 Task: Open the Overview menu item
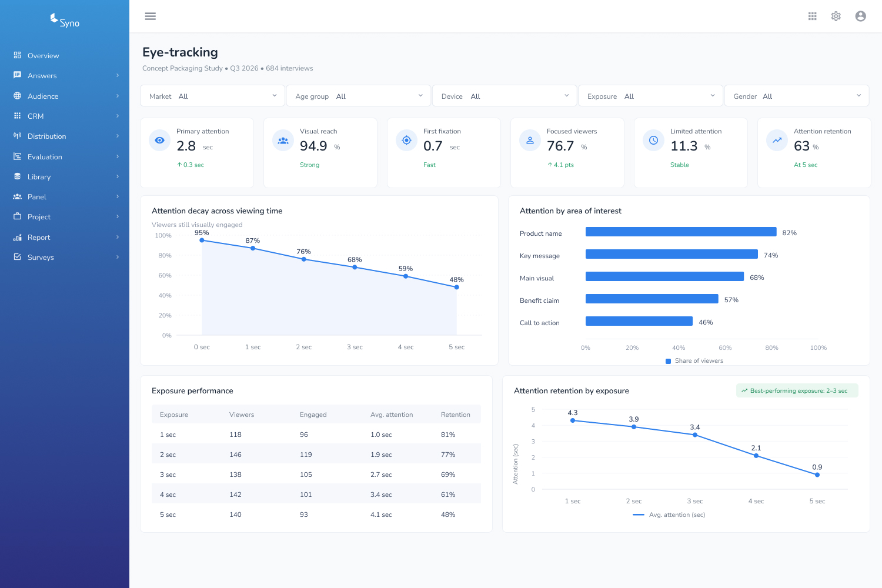tap(65, 55)
